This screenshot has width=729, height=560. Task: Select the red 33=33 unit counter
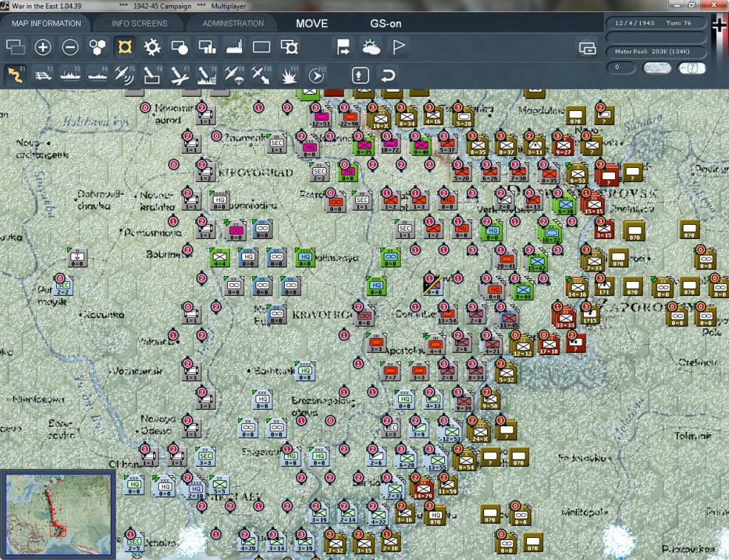565,318
